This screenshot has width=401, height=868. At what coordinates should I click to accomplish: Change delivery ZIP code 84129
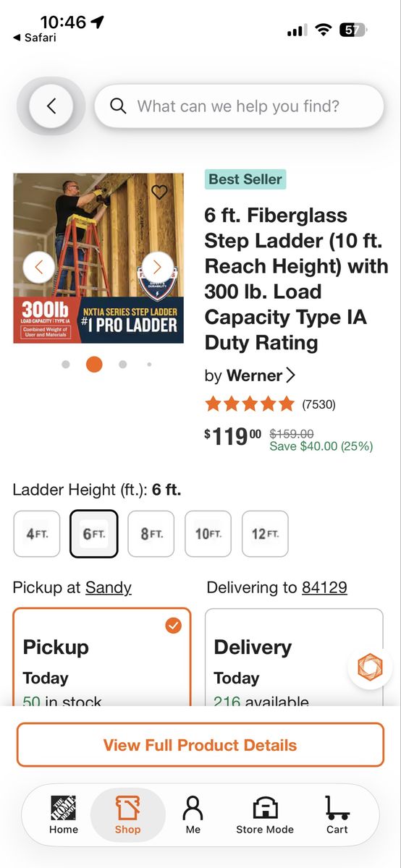tap(324, 587)
